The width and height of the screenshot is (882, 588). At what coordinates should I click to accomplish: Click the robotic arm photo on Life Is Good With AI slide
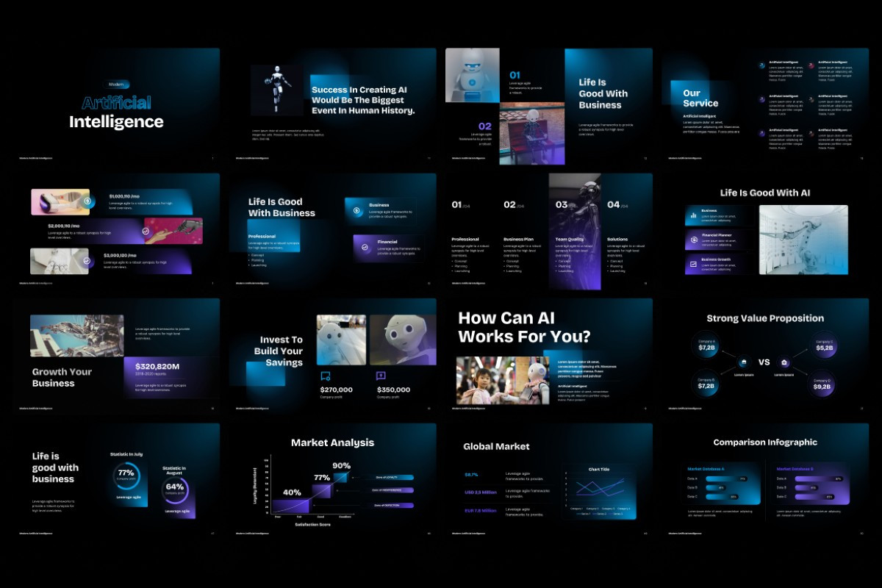click(x=803, y=240)
